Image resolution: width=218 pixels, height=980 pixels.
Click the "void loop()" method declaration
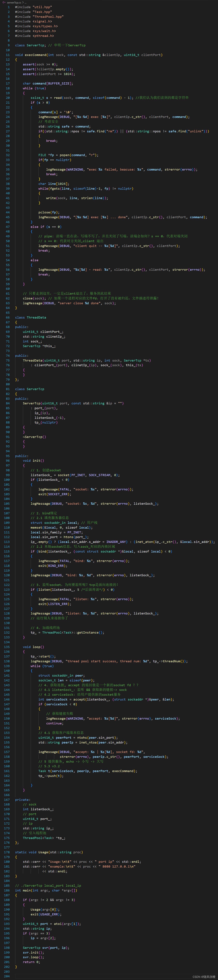point(33,647)
